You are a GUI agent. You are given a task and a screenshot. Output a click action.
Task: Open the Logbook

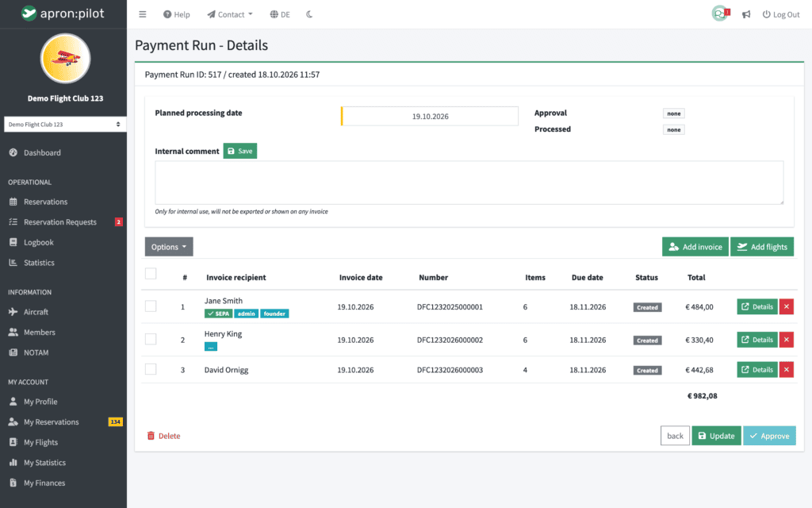click(x=38, y=242)
